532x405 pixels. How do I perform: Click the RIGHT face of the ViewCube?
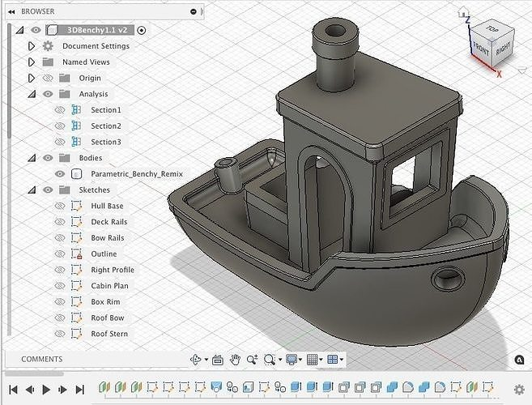click(503, 49)
